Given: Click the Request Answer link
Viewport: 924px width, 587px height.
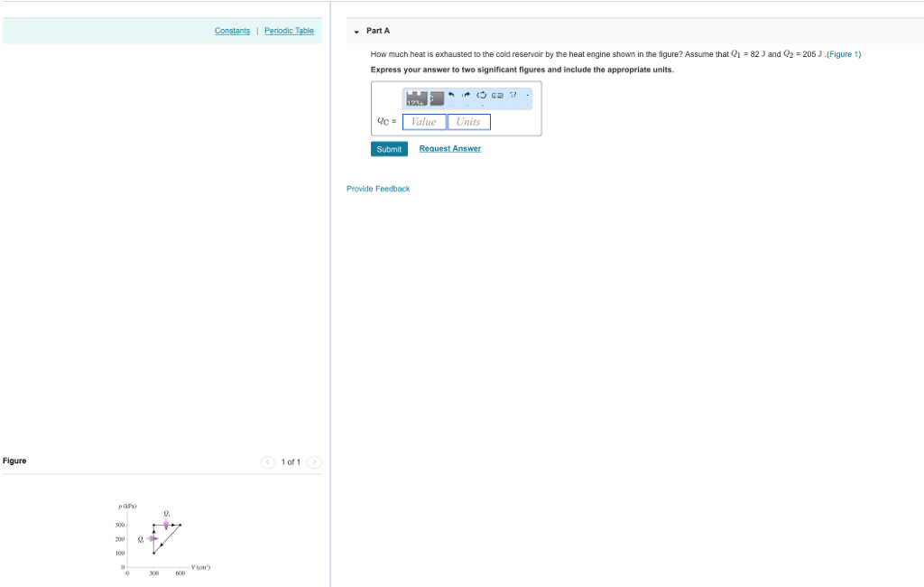Looking at the screenshot, I should click(x=449, y=148).
